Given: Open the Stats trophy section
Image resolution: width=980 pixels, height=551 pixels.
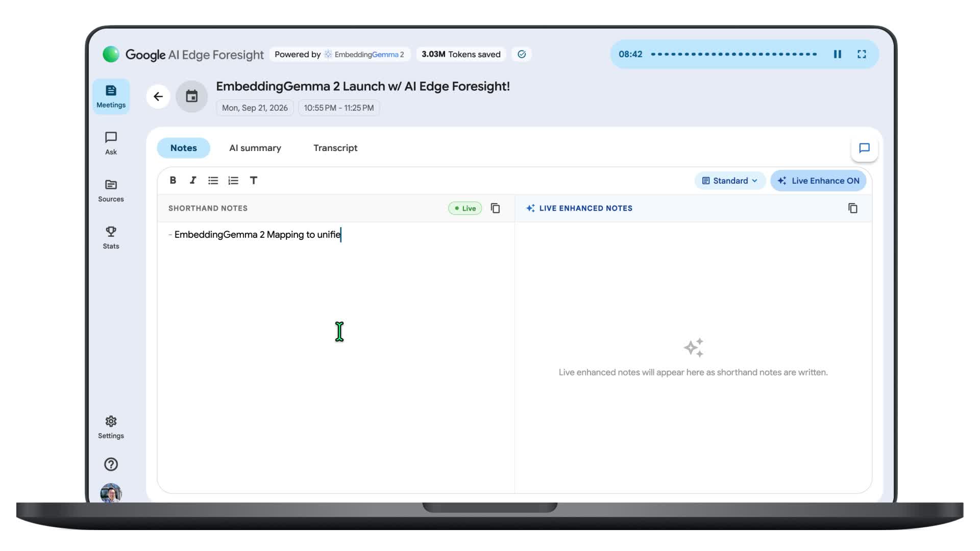Looking at the screenshot, I should coord(111,238).
